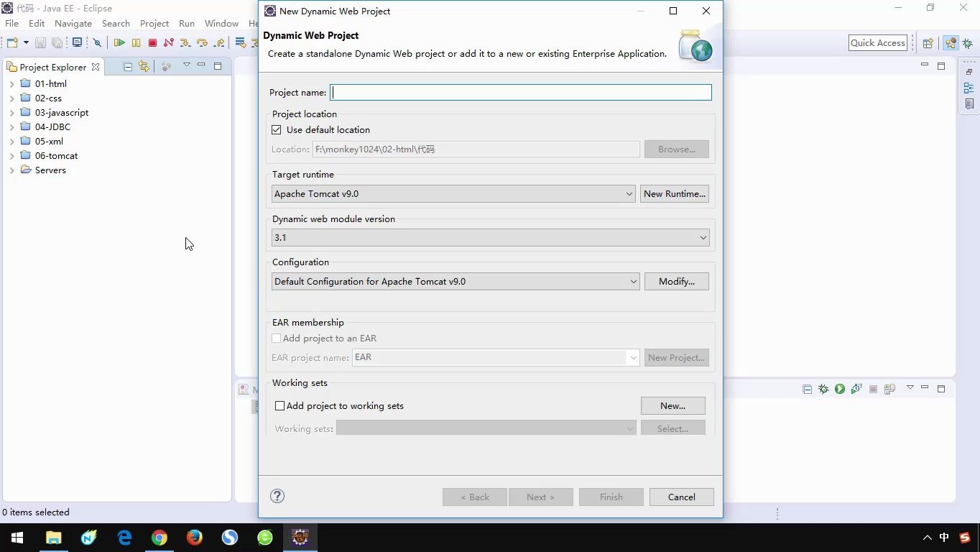The image size is (980, 552).
Task: Toggle Skip All Breakpoints icon
Action: 98,43
